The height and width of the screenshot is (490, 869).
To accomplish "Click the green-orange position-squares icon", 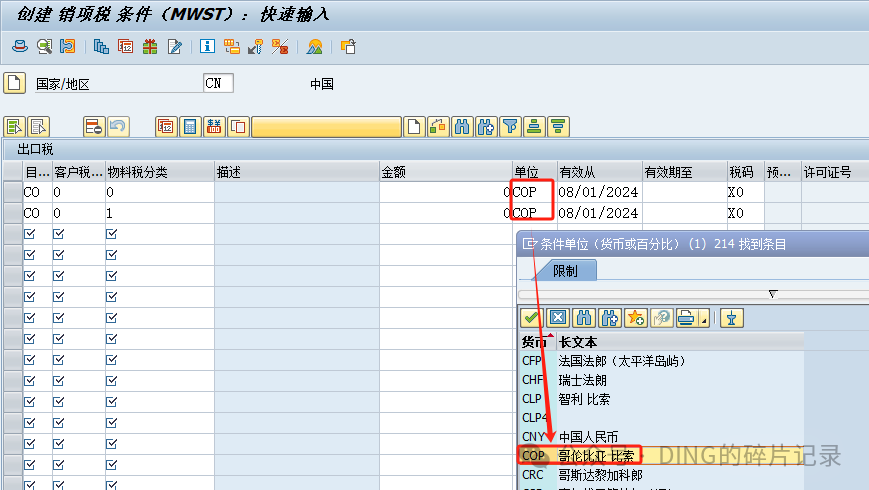I will coord(438,127).
